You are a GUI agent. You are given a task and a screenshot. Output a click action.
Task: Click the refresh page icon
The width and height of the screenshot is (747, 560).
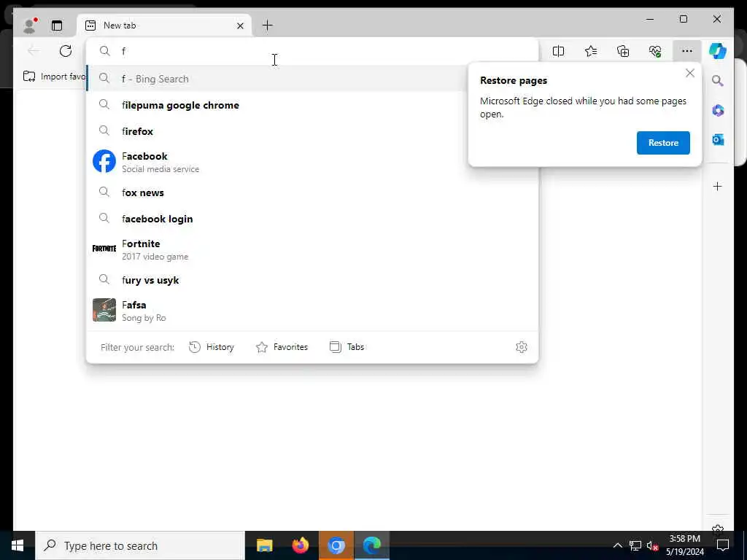[x=66, y=51]
